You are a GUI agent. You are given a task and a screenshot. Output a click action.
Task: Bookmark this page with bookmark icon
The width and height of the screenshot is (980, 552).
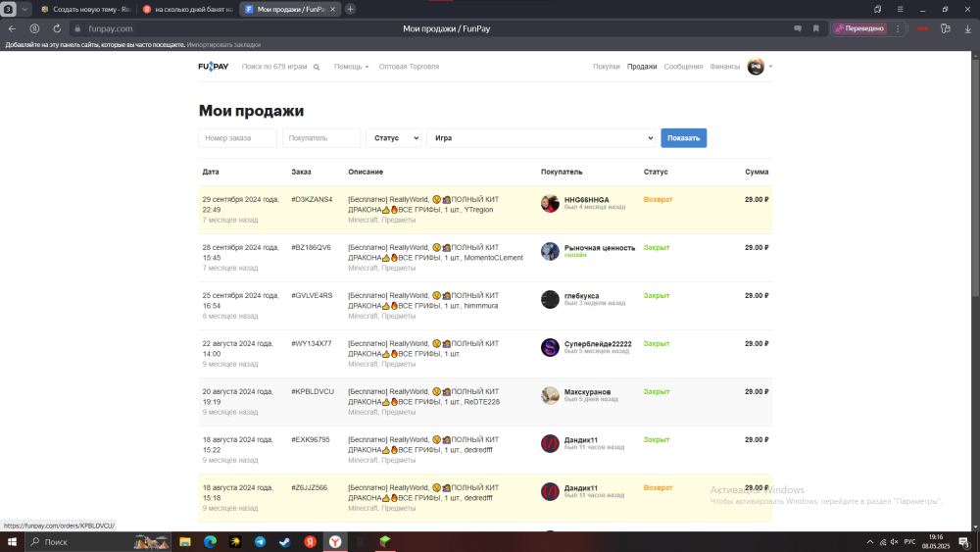coord(815,28)
